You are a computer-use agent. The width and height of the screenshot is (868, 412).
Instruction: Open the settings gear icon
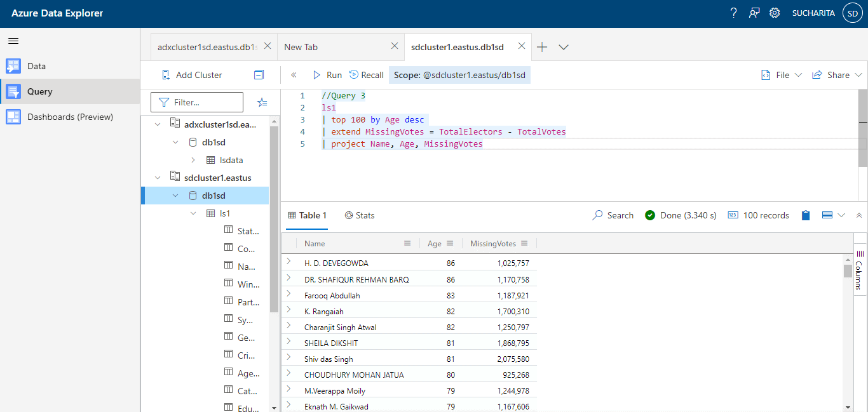pos(775,13)
